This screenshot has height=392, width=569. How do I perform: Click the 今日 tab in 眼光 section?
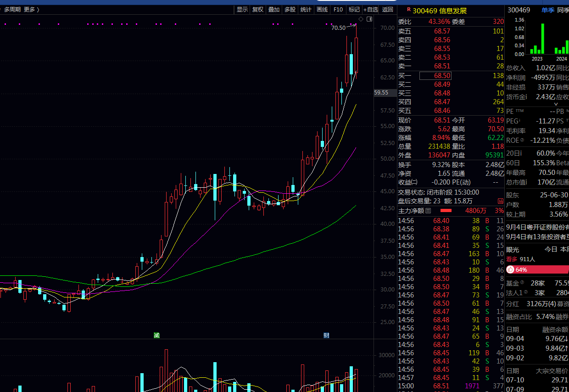[x=551, y=250]
